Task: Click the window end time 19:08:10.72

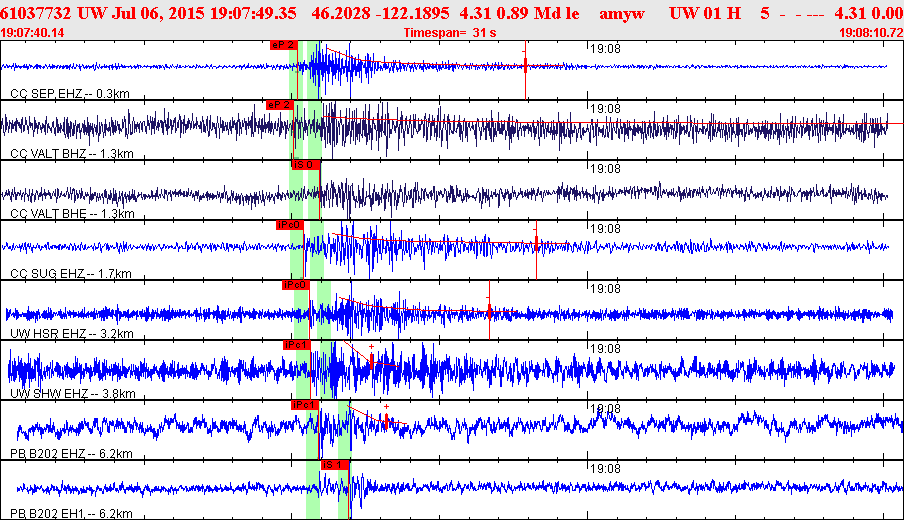Action: point(871,33)
